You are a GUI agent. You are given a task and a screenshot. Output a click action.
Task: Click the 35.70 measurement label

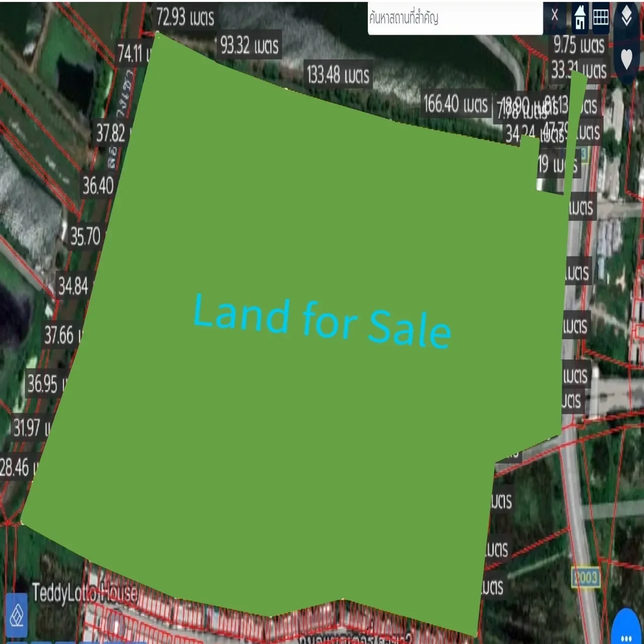pyautogui.click(x=86, y=236)
